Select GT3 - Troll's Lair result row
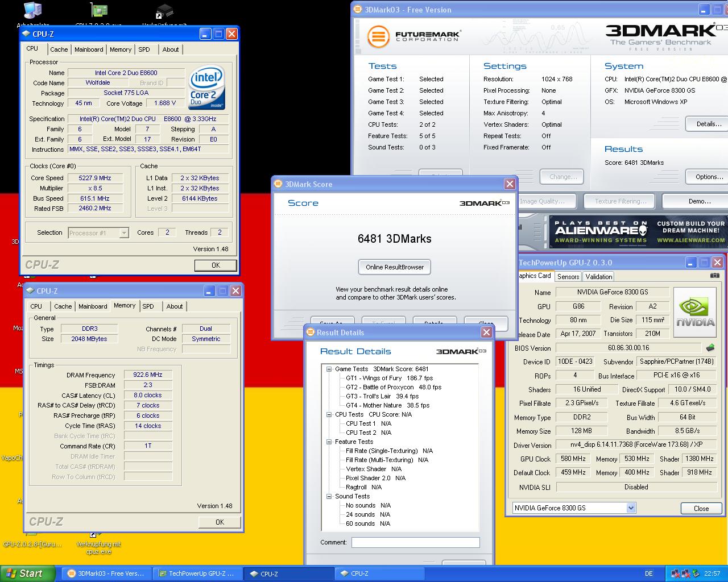728x582 pixels. (382, 396)
